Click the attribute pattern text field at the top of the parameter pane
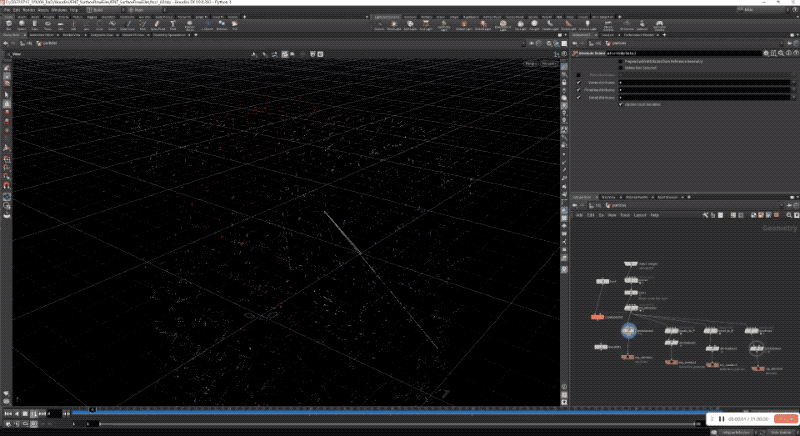 point(683,53)
